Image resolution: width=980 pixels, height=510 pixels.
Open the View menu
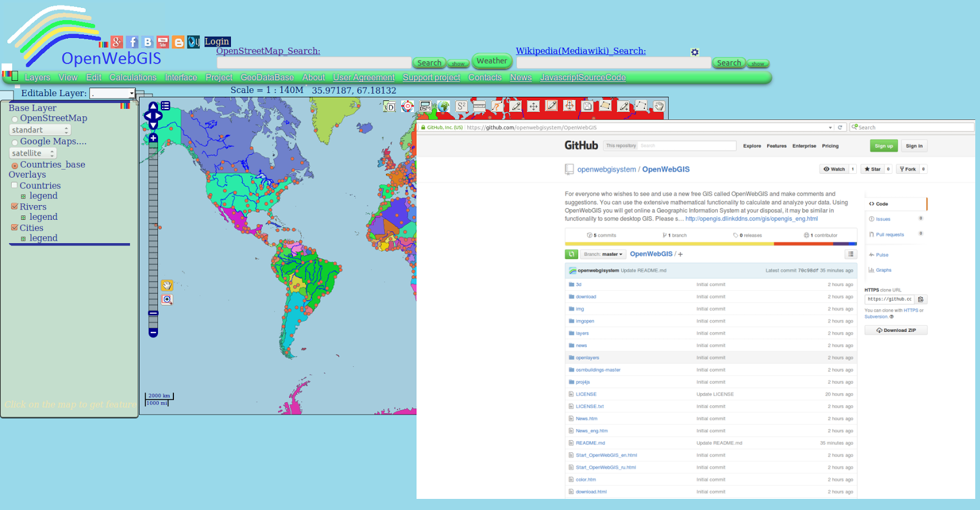(x=68, y=77)
